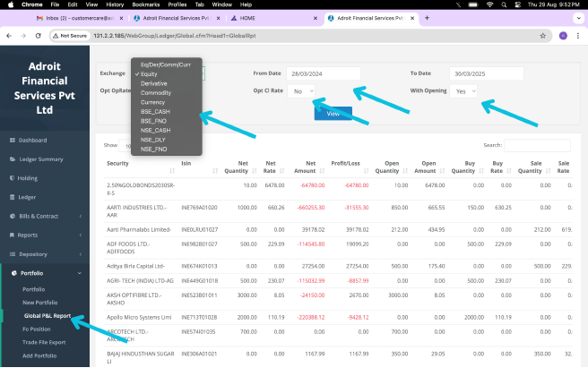588x368 pixels.
Task: Open the Trade File Export page
Action: point(45,342)
